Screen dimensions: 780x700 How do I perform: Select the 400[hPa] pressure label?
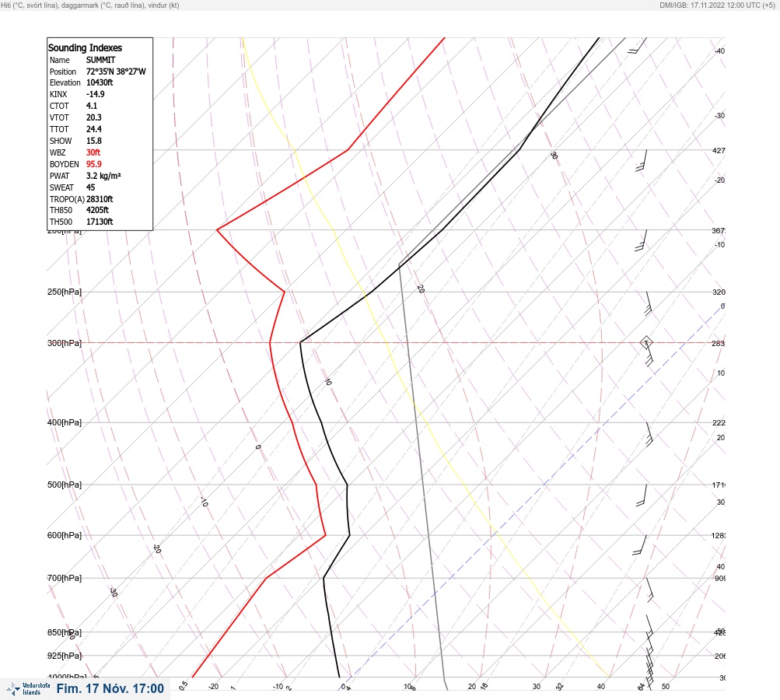tap(65, 422)
